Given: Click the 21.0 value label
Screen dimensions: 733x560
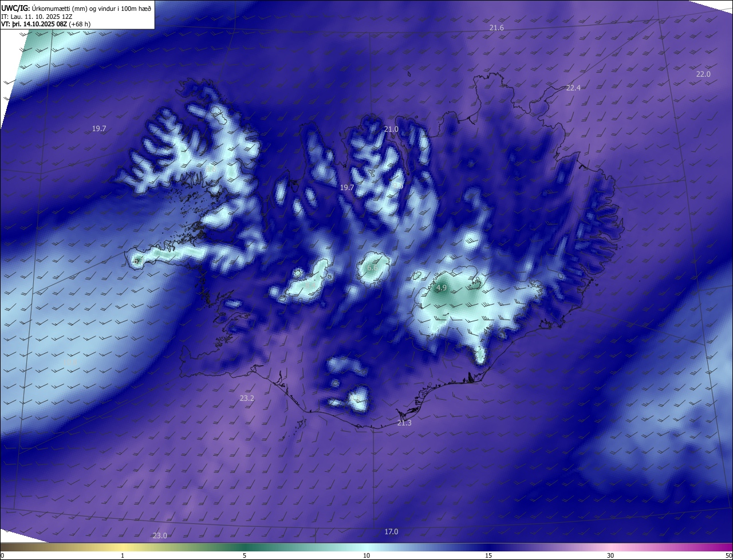Looking at the screenshot, I should (x=391, y=129).
